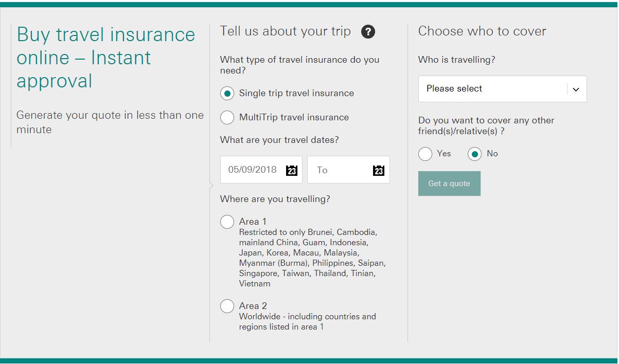Choose Area 2 worldwide coverage

tap(227, 306)
